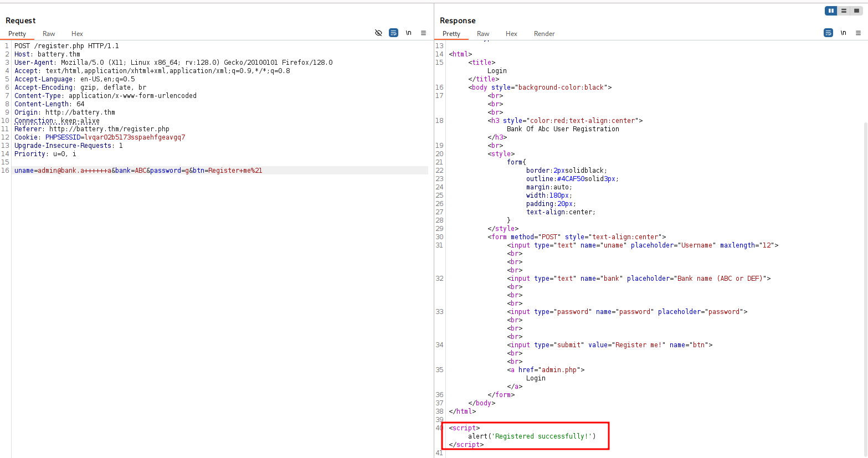Open Request panel options menu
The height and width of the screenshot is (458, 868).
423,33
